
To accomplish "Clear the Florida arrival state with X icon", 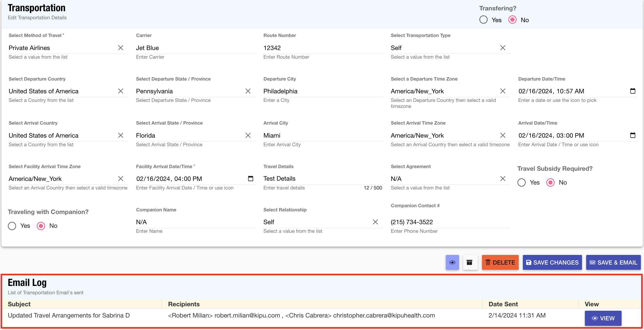I will [x=248, y=135].
